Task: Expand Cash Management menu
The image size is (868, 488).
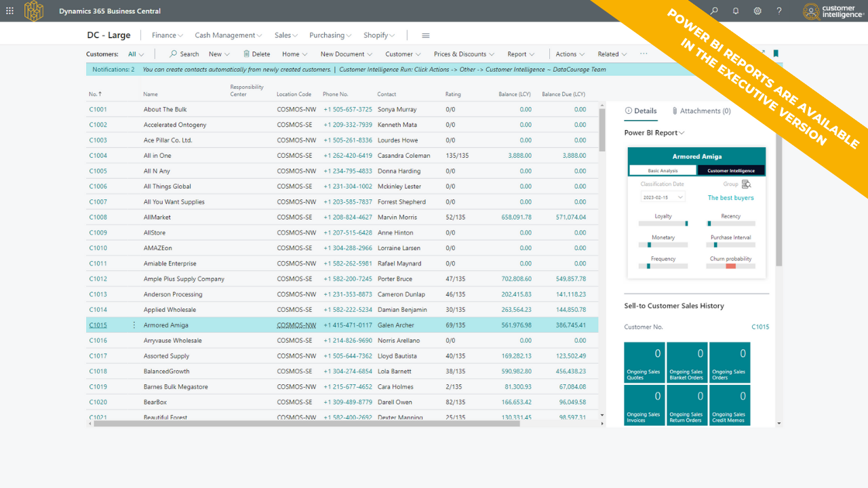Action: click(229, 35)
